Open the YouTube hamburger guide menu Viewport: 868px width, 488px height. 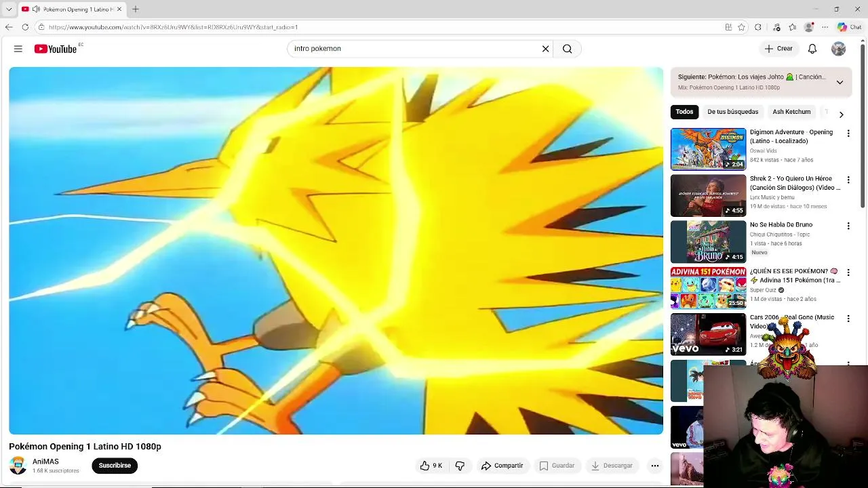[18, 49]
